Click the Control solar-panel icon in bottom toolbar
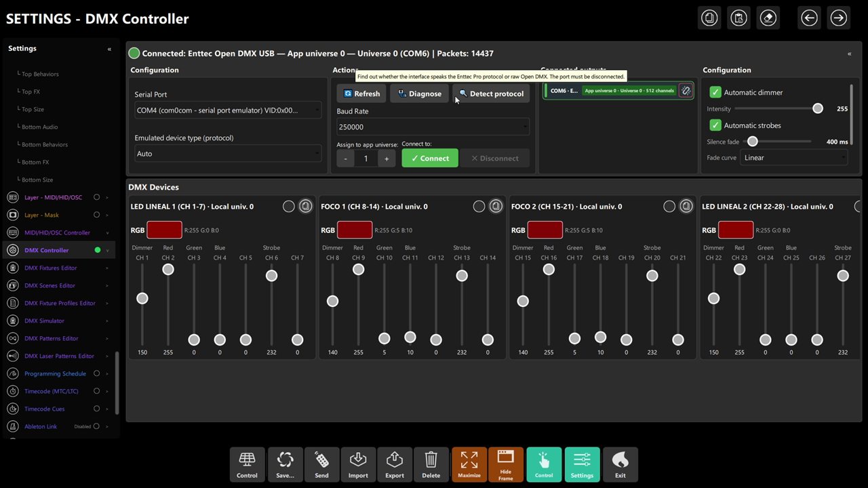This screenshot has height=488, width=868. 248,465
